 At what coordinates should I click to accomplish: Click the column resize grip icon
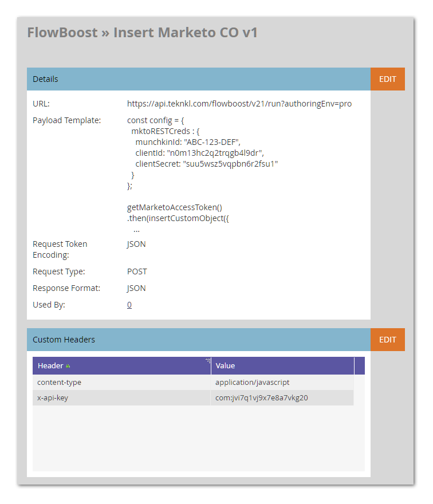click(x=208, y=360)
